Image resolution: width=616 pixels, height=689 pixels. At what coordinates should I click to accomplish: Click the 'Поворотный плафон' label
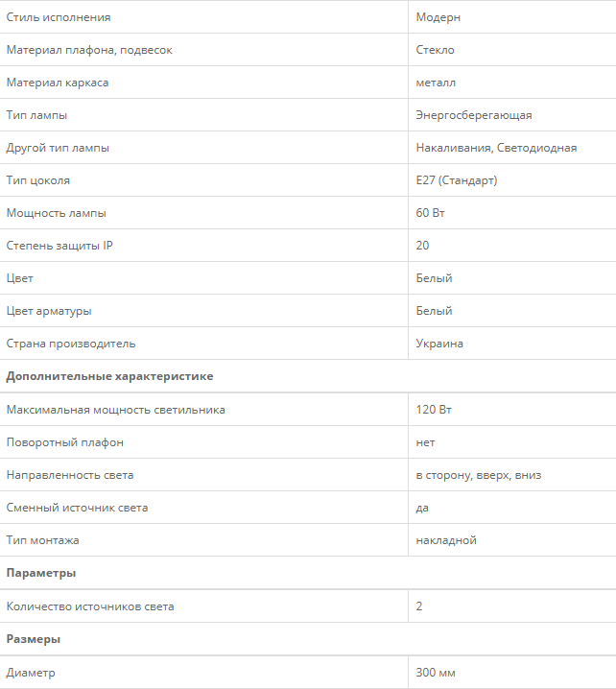pyautogui.click(x=64, y=442)
